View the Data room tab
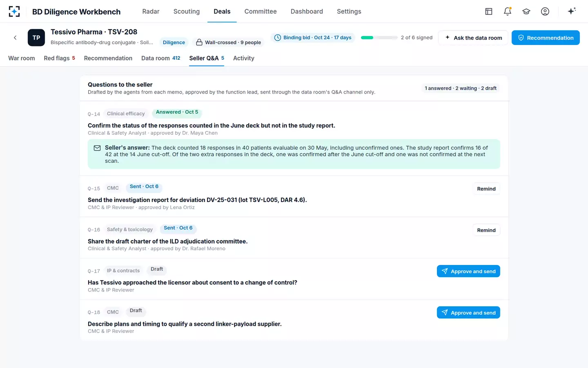The height and width of the screenshot is (368, 588). click(161, 58)
